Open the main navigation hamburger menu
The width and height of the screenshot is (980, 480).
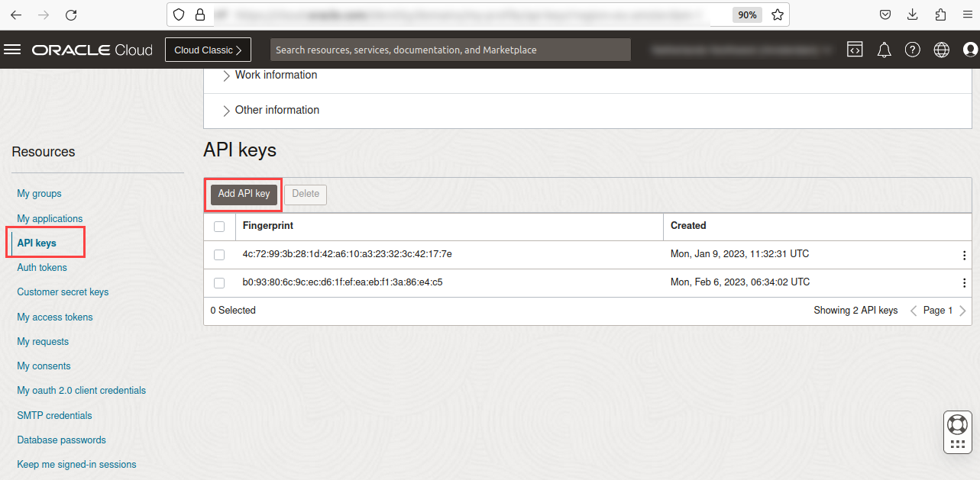[12, 50]
